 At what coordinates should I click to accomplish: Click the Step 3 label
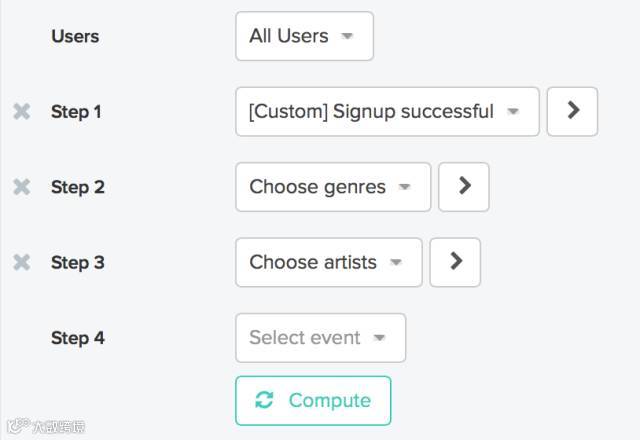[77, 262]
